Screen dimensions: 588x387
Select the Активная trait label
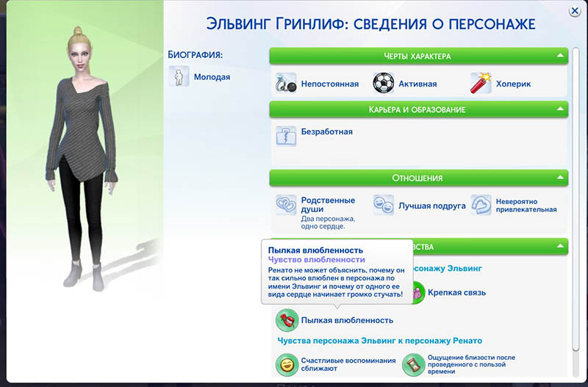click(x=417, y=84)
